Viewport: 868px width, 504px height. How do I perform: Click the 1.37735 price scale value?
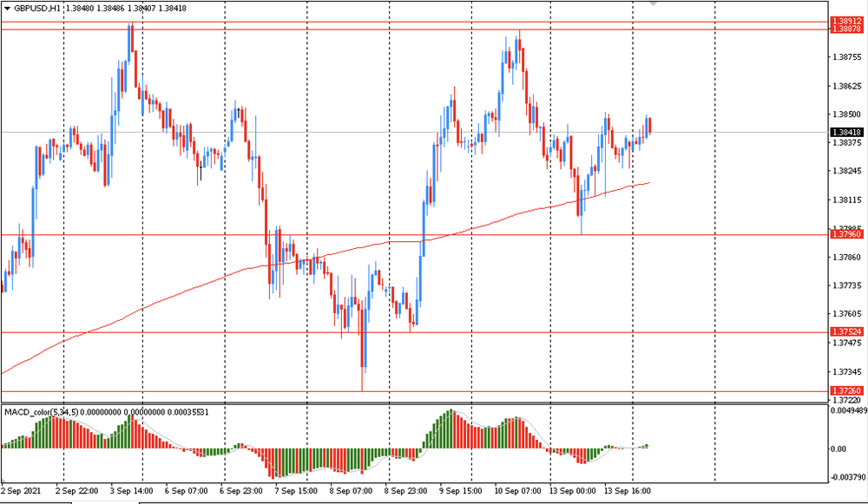847,285
